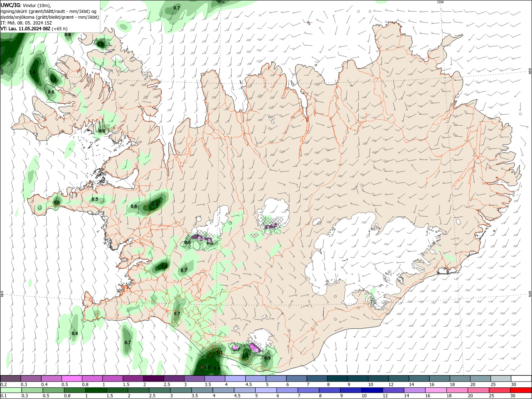Click the '20W' longitude label
This screenshot has height=399, width=532.
221,2
